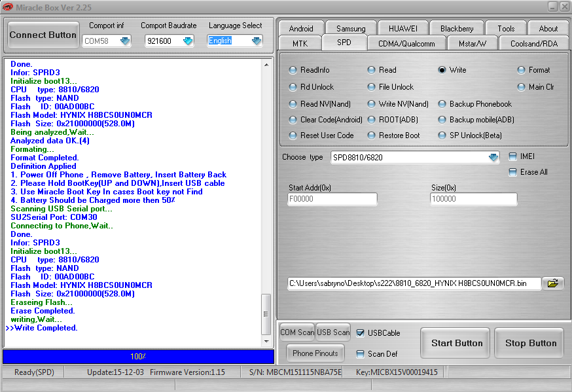Click the 'Format Completed.' log line
This screenshot has height=392, width=572.
coord(45,158)
